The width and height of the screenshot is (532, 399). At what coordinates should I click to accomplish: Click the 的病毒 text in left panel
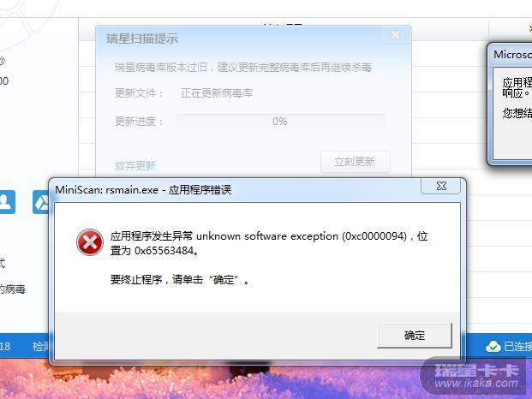point(12,289)
